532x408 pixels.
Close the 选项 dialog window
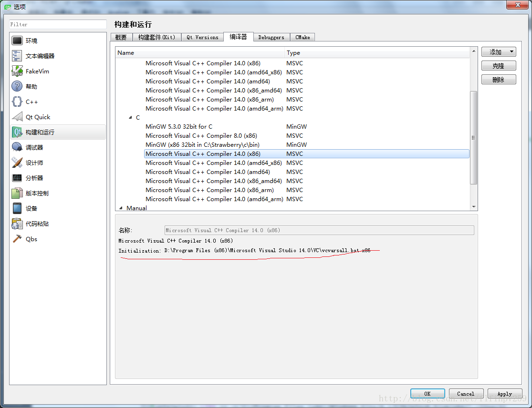click(x=517, y=5)
